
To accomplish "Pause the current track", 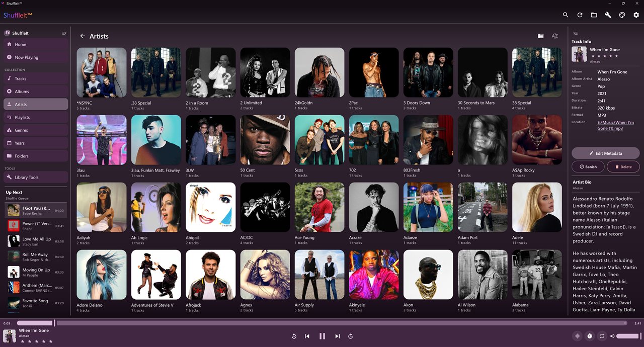I will (x=322, y=336).
